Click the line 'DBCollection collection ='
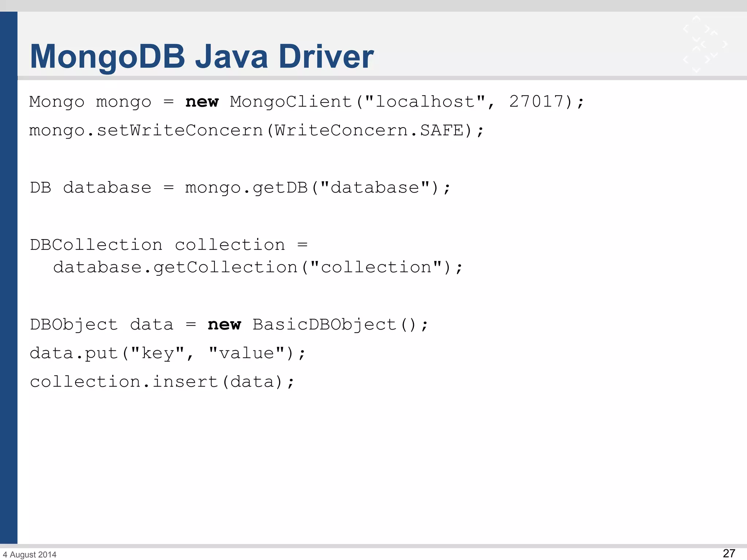747x560 pixels. coord(169,245)
